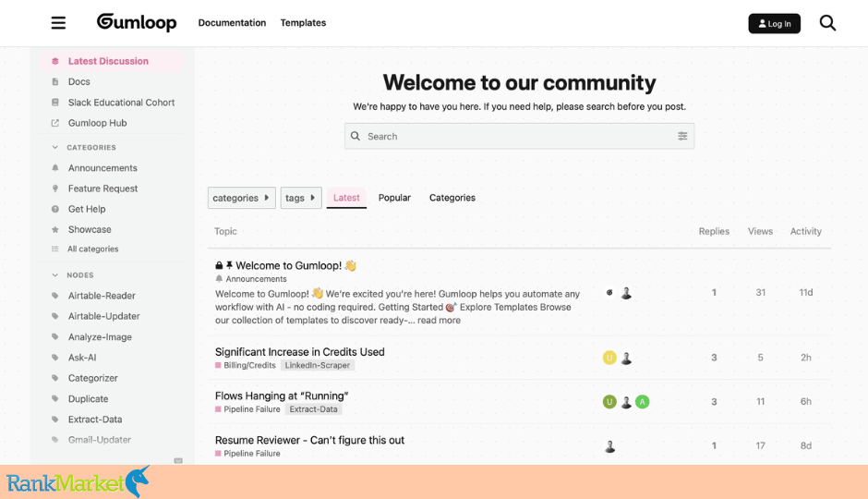The height and width of the screenshot is (499, 868).
Task: Sort topics by Activity column
Action: (x=805, y=231)
